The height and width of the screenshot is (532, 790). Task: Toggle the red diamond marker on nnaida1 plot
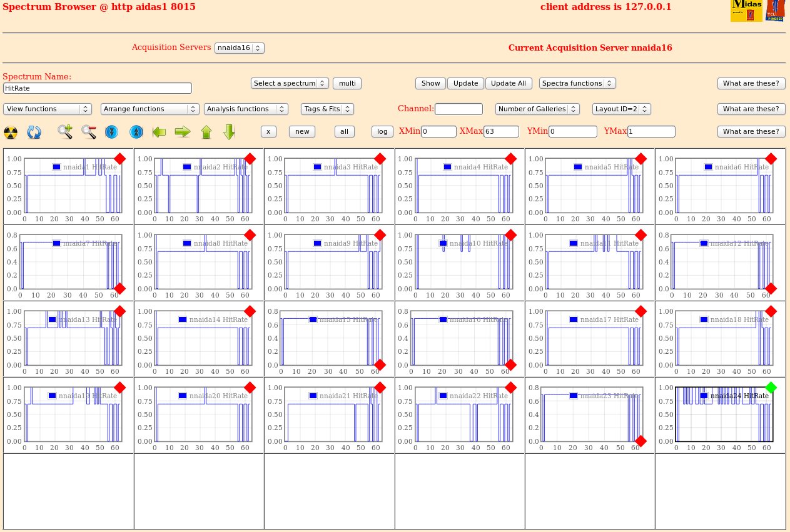point(120,159)
